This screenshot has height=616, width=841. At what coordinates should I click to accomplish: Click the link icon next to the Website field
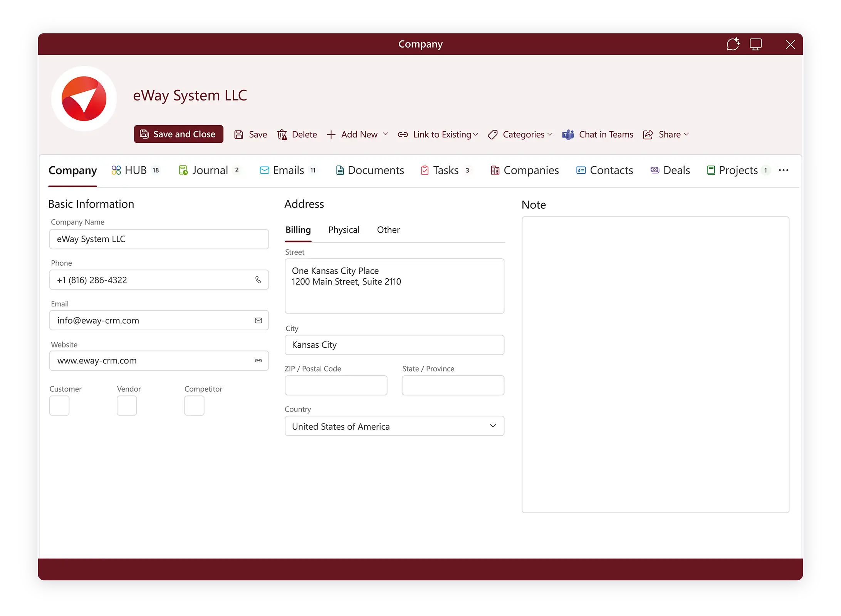(258, 361)
